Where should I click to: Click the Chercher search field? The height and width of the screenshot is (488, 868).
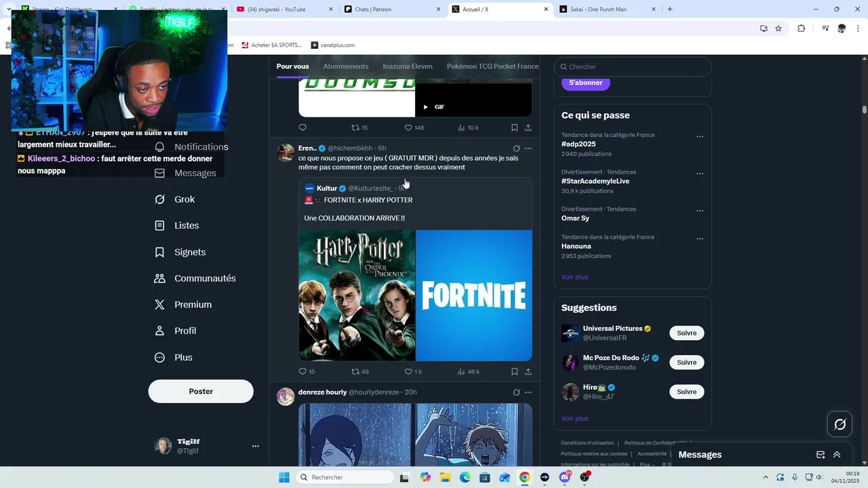coord(633,66)
